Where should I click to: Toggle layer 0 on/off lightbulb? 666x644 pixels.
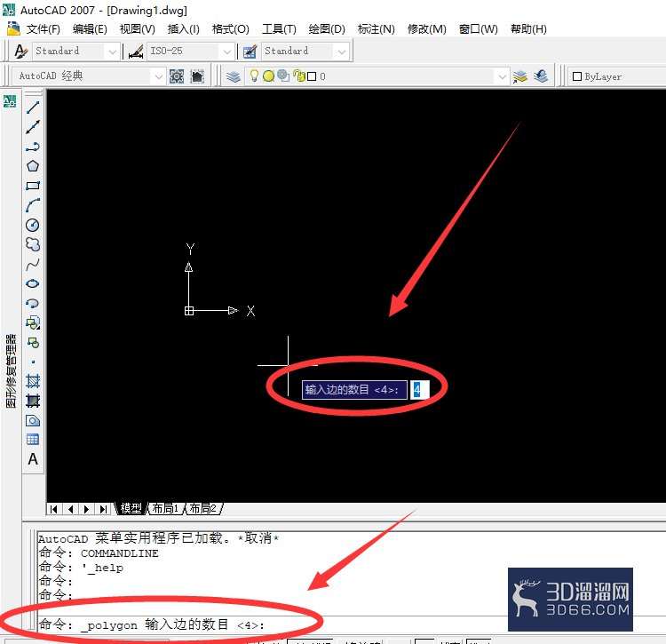tap(254, 76)
